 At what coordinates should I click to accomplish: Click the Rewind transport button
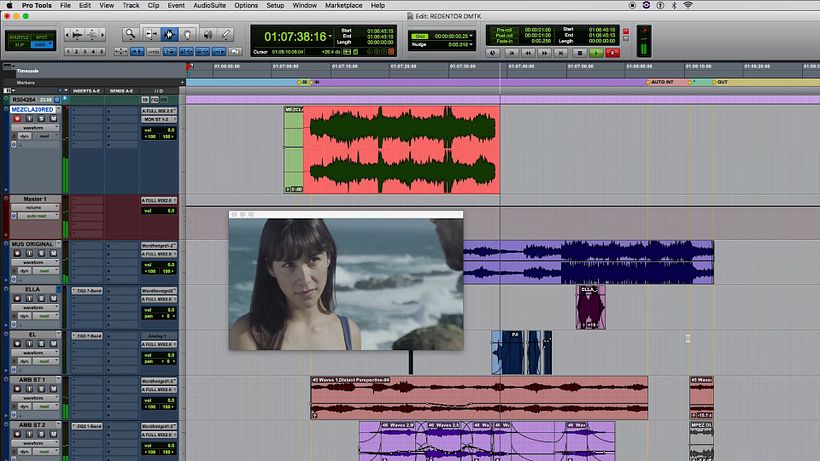click(x=528, y=53)
